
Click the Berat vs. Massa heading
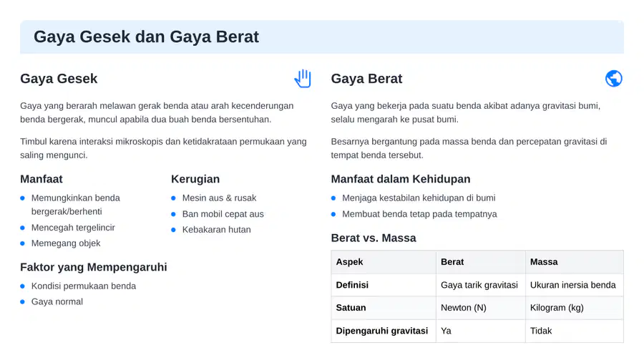point(374,238)
